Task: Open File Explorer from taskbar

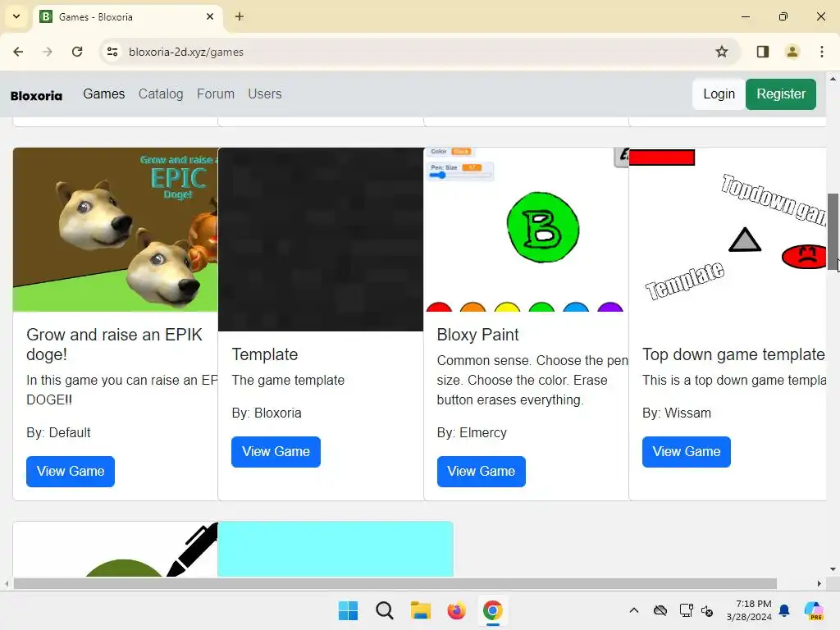Action: tap(421, 610)
